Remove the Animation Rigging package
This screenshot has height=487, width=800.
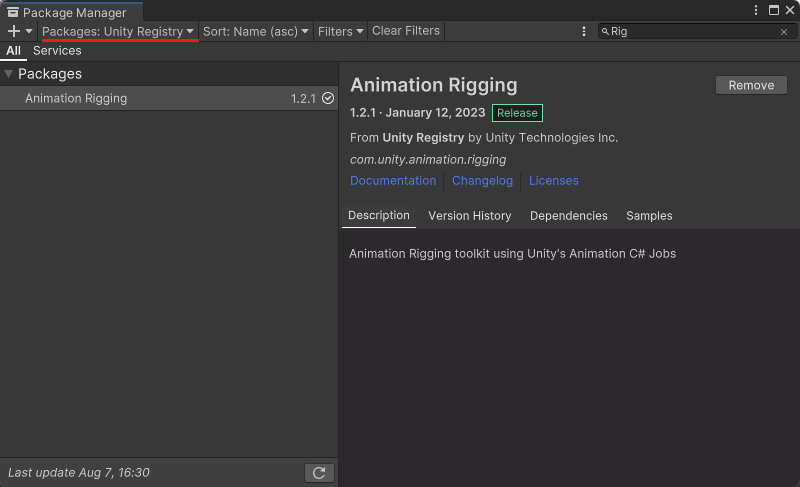point(751,85)
